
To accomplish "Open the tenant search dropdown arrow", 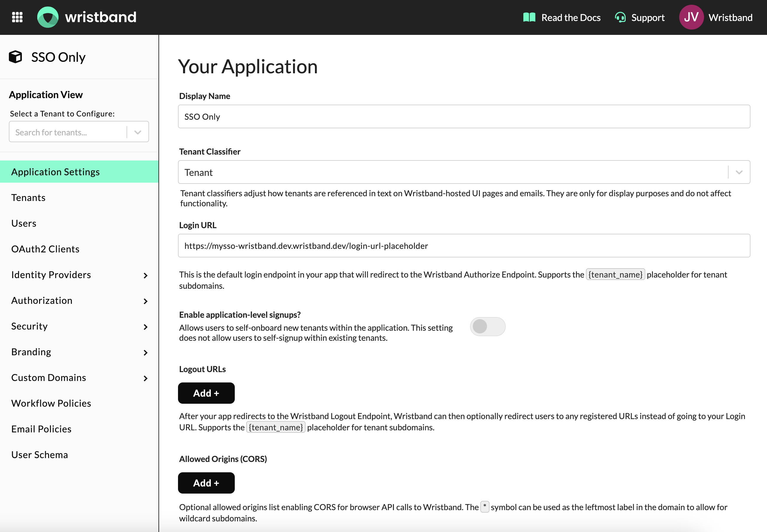I will pos(138,132).
